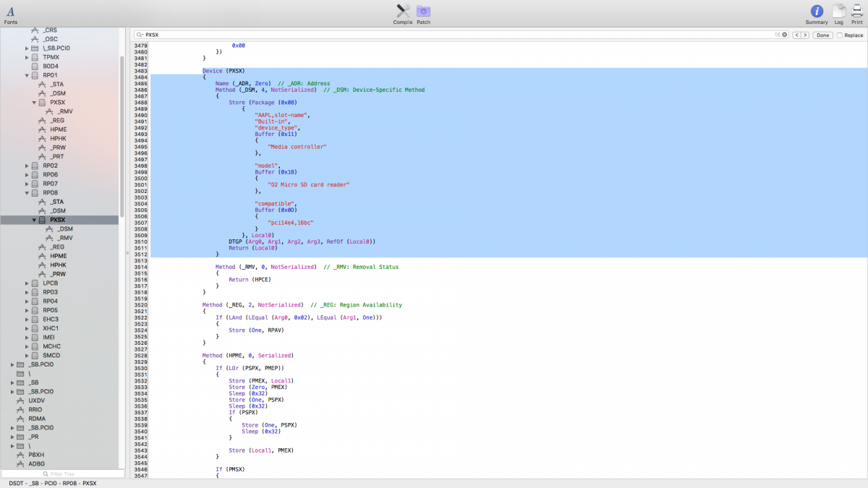
Task: Expand the LPCB node
Action: point(27,283)
